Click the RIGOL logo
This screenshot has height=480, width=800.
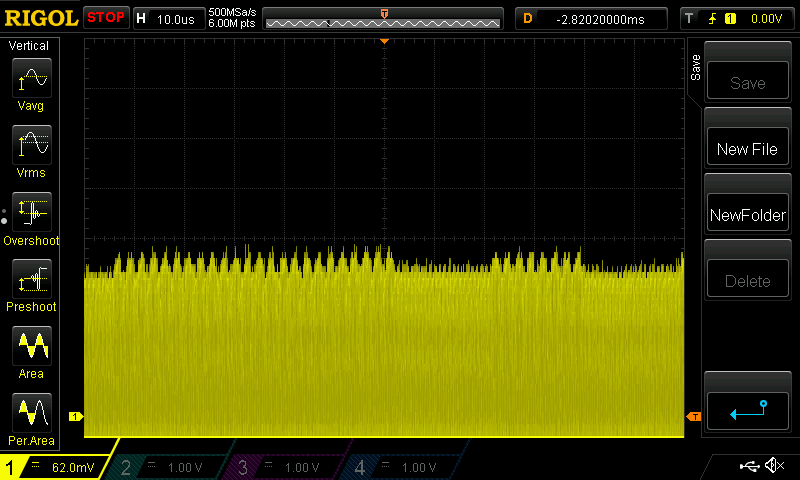[x=41, y=18]
